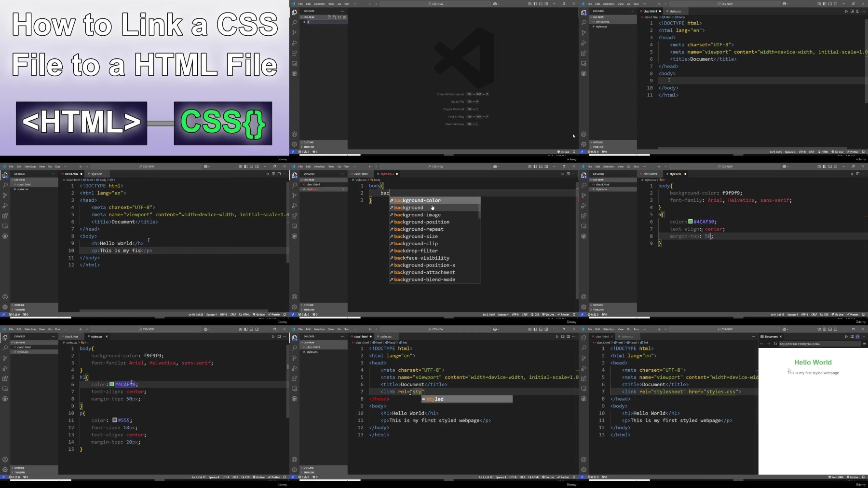Viewport: 868px width, 488px height.
Task: Toggle bottom panel in background autocomplete panel
Action: pyautogui.click(x=541, y=167)
